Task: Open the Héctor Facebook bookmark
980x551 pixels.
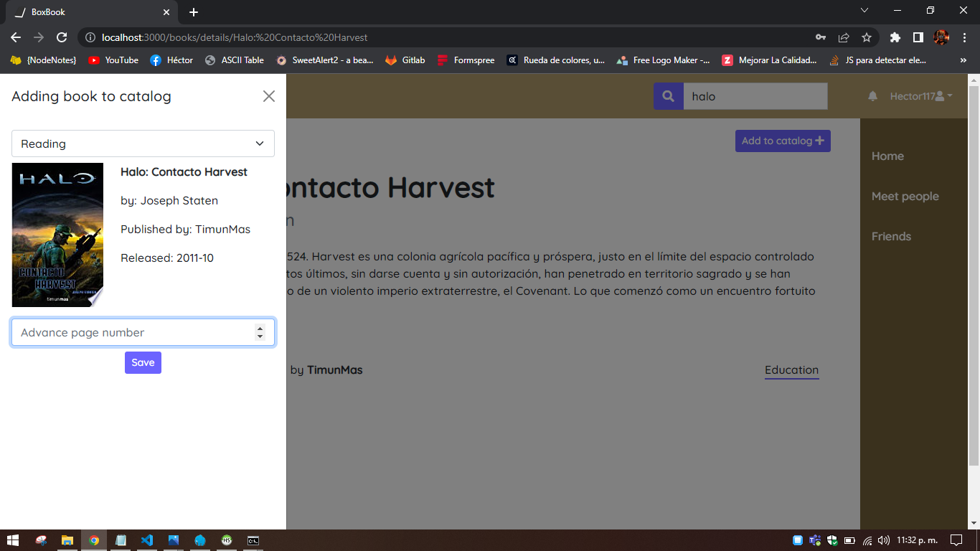Action: coord(171,60)
